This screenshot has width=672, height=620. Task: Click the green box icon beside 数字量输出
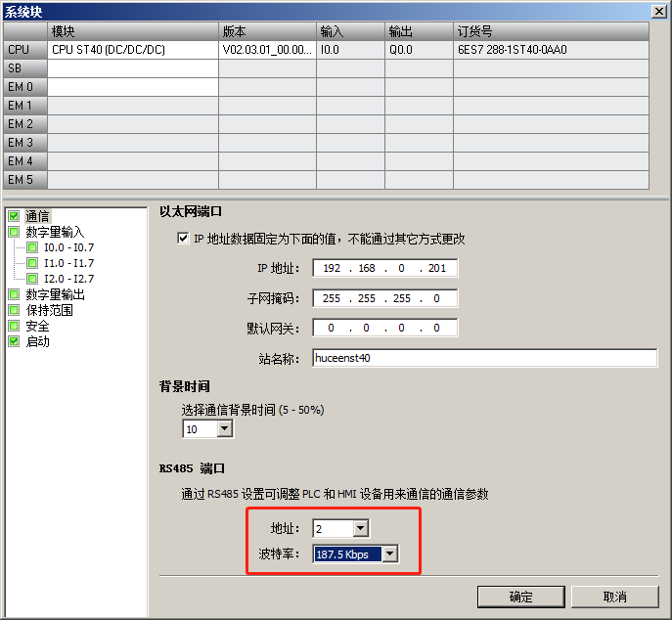click(x=14, y=294)
